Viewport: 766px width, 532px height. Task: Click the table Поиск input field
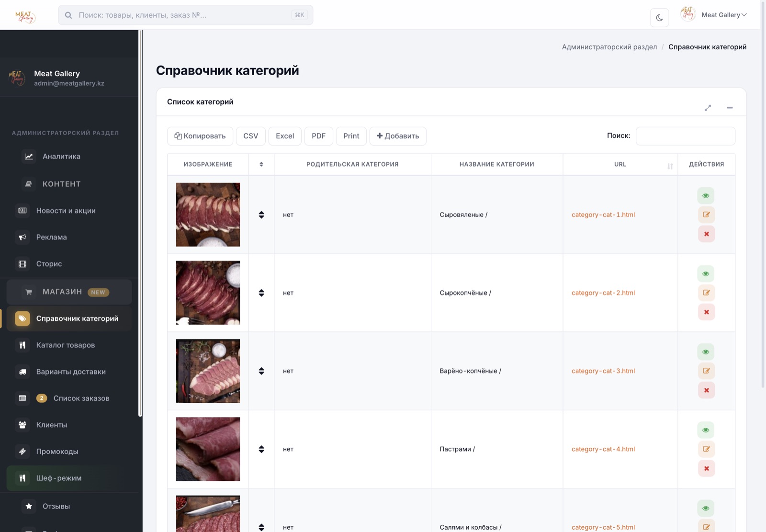(x=686, y=136)
